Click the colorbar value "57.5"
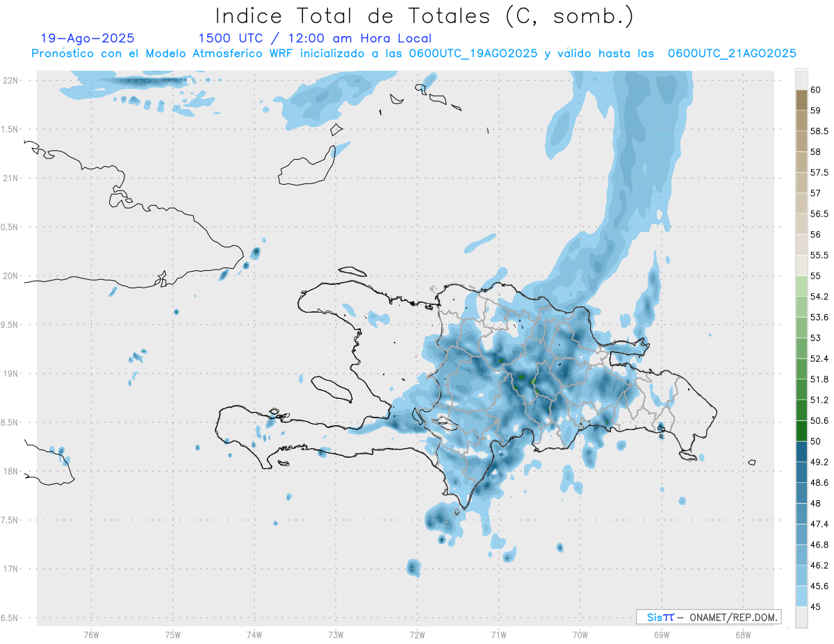 819,172
